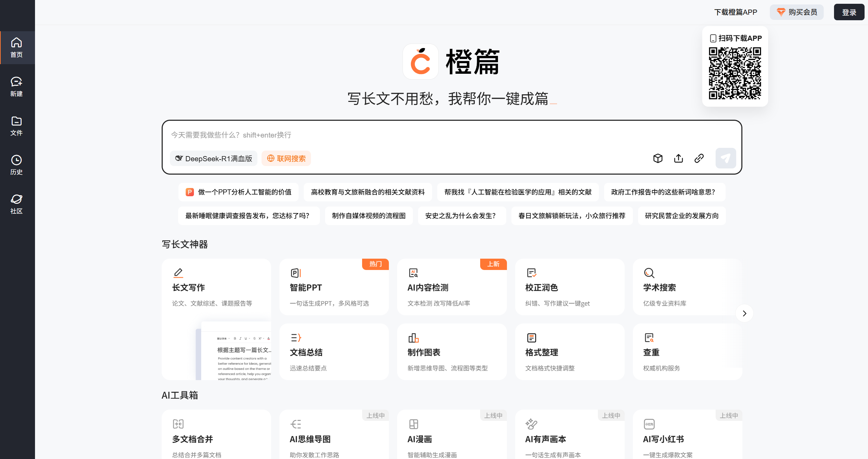Viewport: 868px width, 459px height.
Task: Open the 历史 history sidebar icon
Action: 16,165
